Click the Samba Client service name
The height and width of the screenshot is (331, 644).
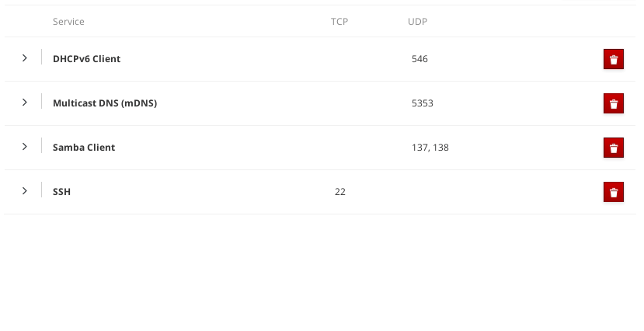tap(84, 148)
